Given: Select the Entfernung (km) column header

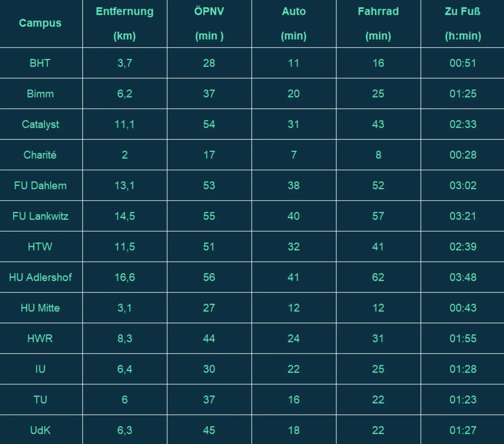Looking at the screenshot, I should 125,23.
